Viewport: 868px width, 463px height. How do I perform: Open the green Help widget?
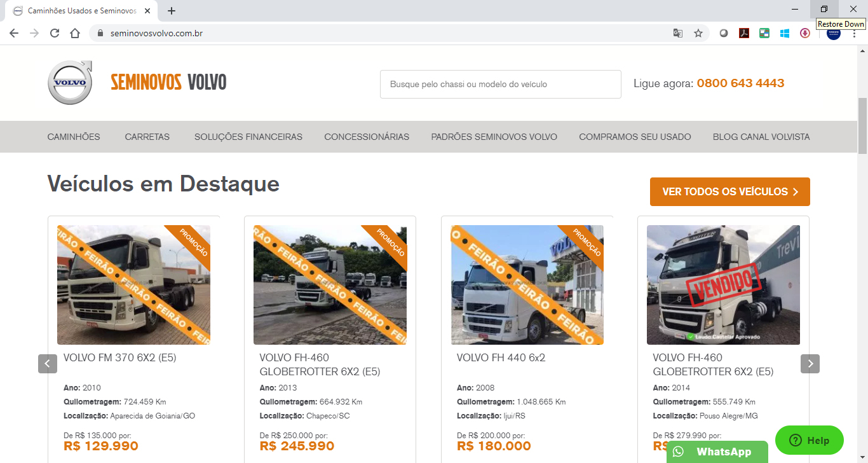tap(810, 440)
